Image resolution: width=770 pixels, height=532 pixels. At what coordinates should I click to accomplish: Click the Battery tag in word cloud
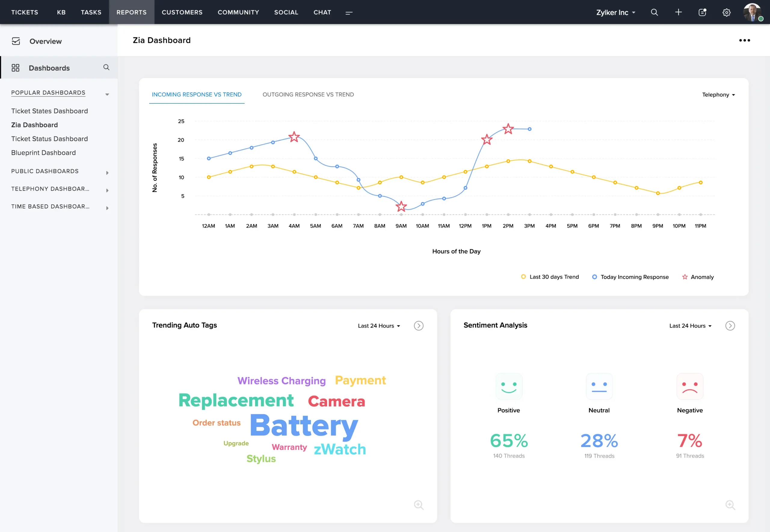point(303,426)
